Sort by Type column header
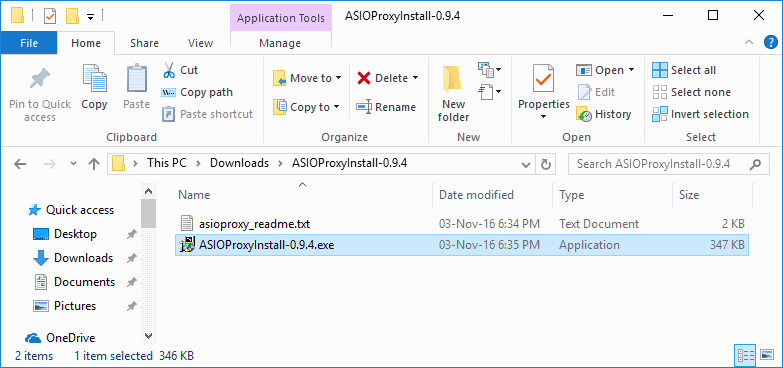 coord(613,195)
